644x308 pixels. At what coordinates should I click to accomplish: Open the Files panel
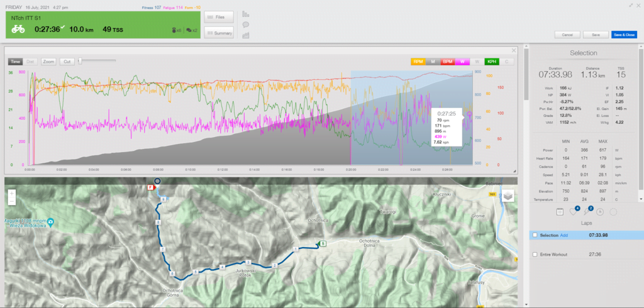coord(219,17)
